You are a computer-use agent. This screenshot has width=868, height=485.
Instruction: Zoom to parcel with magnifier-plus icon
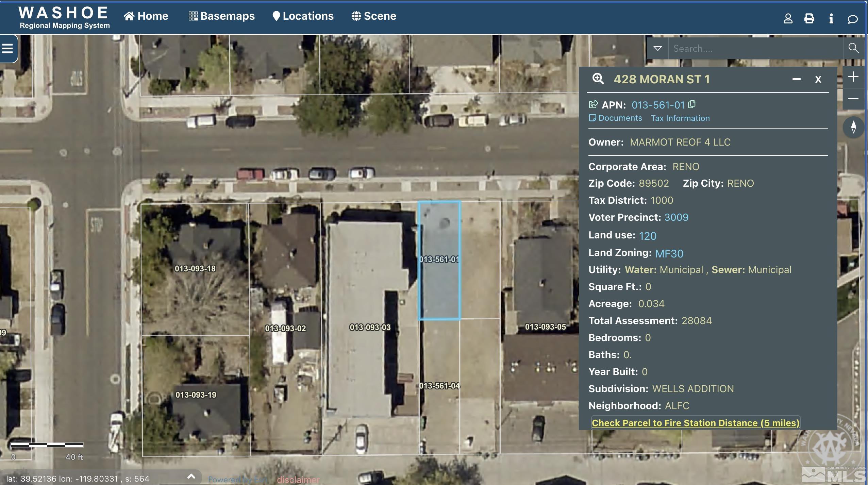598,79
